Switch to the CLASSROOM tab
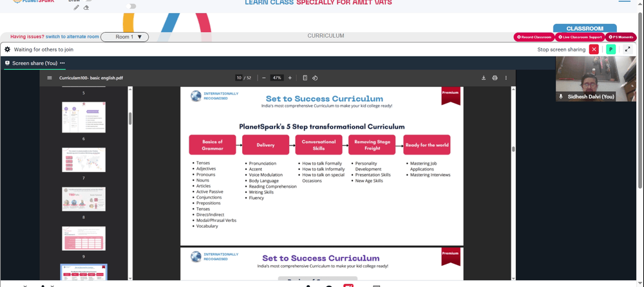The image size is (644, 287). [585, 28]
